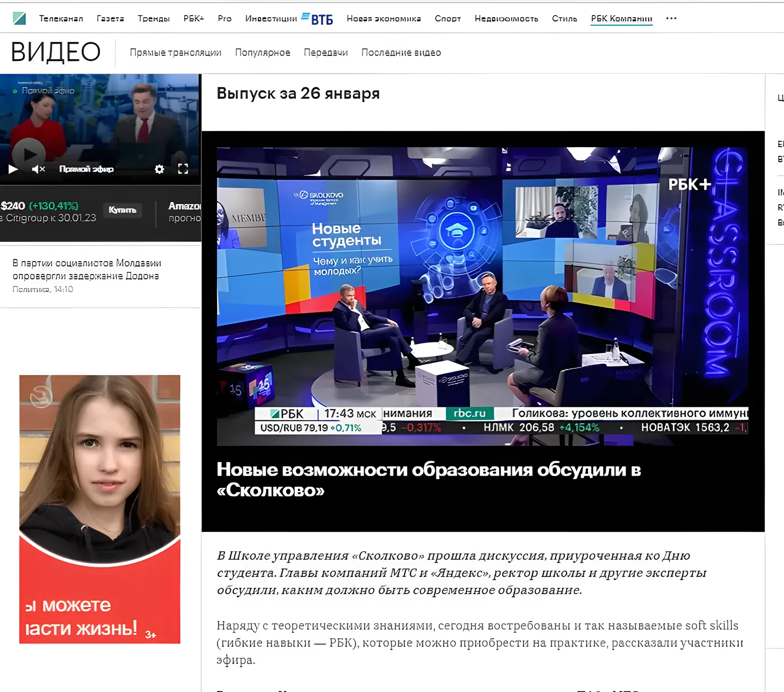Open the VTB sponsor logo
Screen dimensions: 784x692
click(x=317, y=19)
